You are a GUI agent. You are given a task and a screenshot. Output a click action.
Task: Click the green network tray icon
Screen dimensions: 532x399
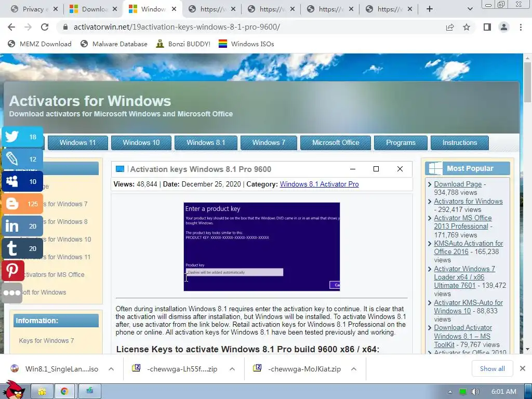coord(462,392)
